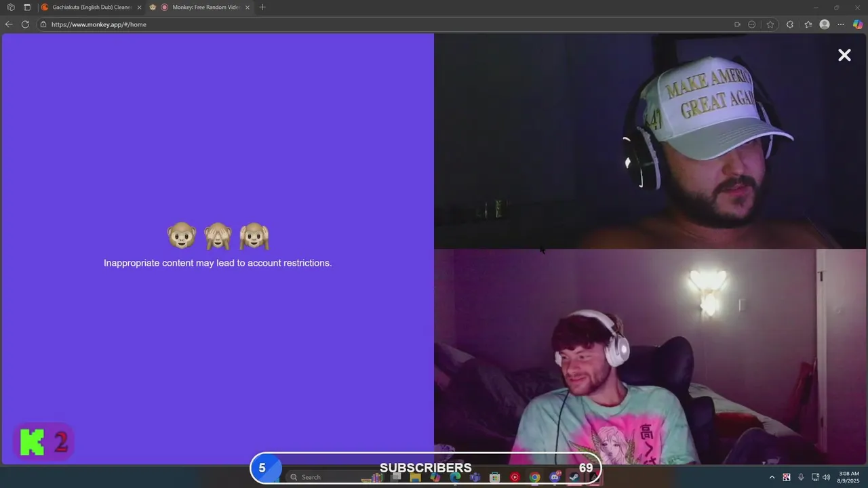Open browser extensions menu

[x=790, y=24]
